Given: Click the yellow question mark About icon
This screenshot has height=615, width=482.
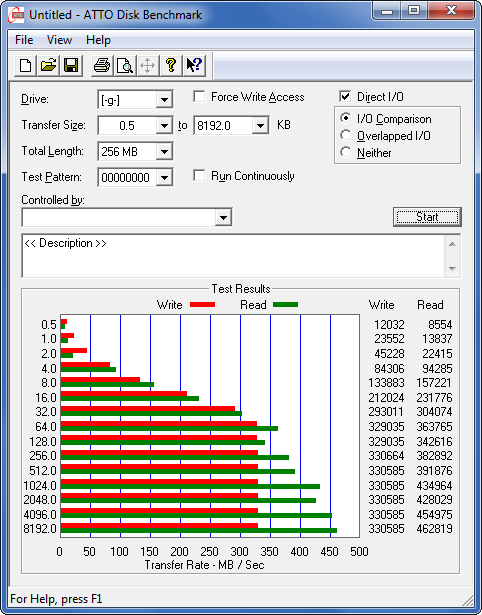Looking at the screenshot, I should pyautogui.click(x=171, y=66).
